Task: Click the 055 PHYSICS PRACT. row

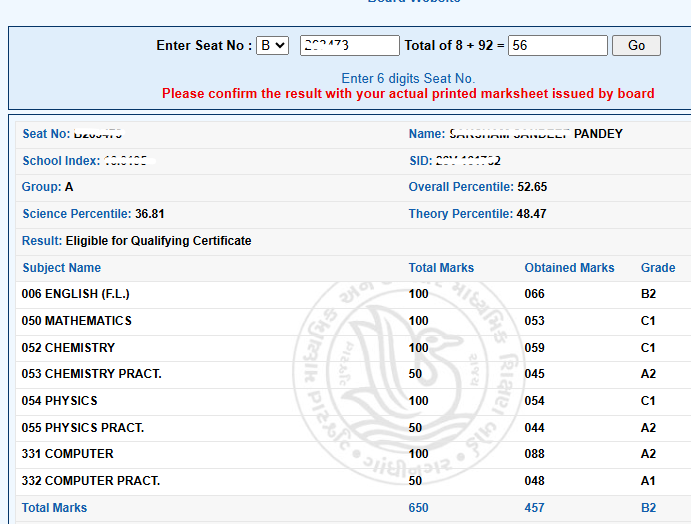Action: click(353, 428)
